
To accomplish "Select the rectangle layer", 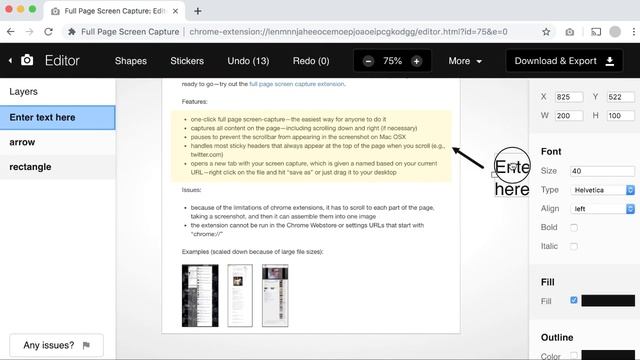I will click(x=58, y=167).
